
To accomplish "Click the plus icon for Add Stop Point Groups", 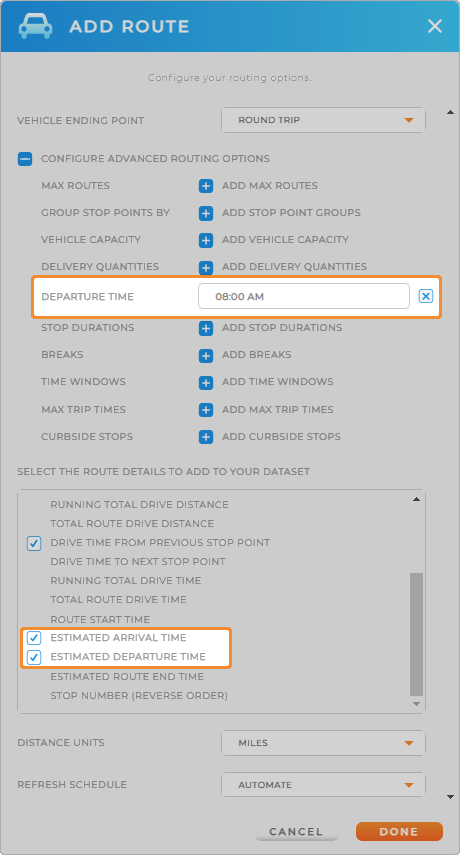I will coord(205,213).
